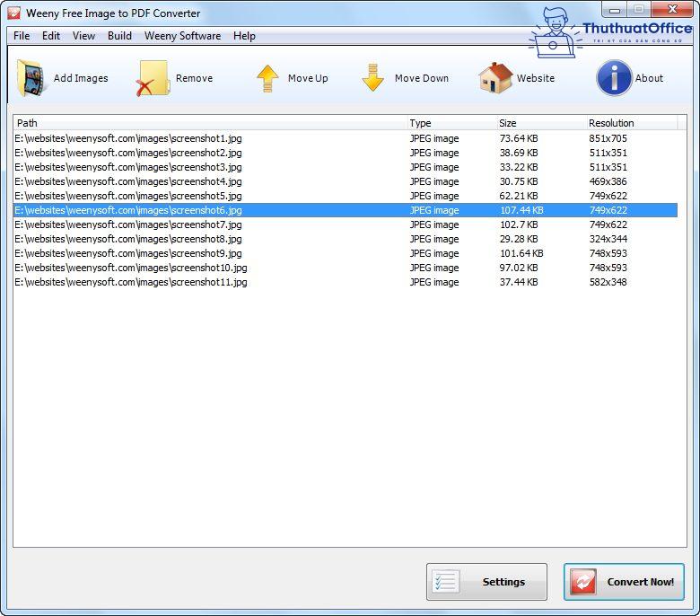This screenshot has height=616, width=700.
Task: Click the 102.7 KB size cell
Action: [519, 224]
